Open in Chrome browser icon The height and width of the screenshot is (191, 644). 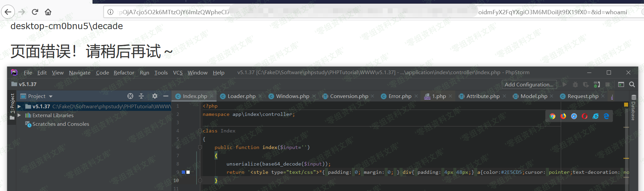click(x=552, y=116)
